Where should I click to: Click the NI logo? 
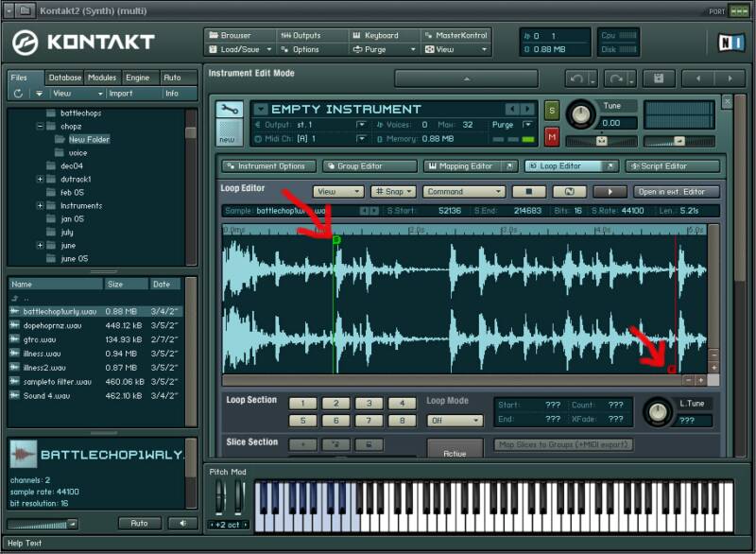[x=730, y=43]
